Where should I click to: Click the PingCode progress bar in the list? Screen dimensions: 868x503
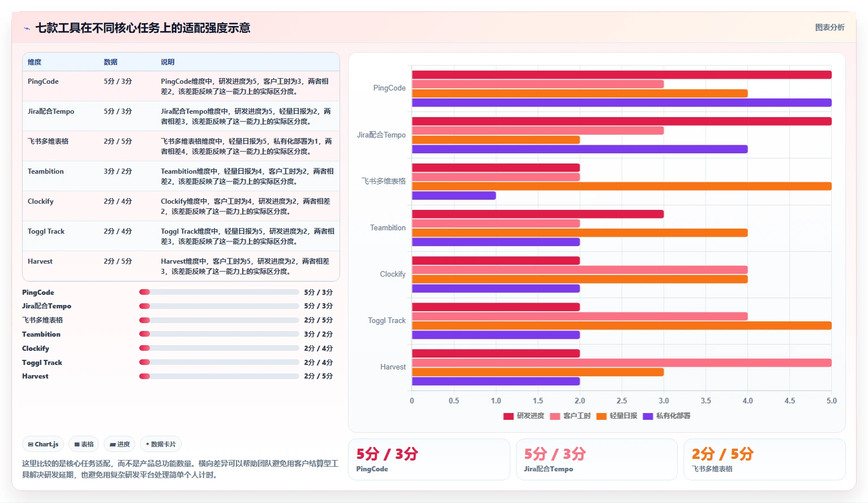(219, 292)
